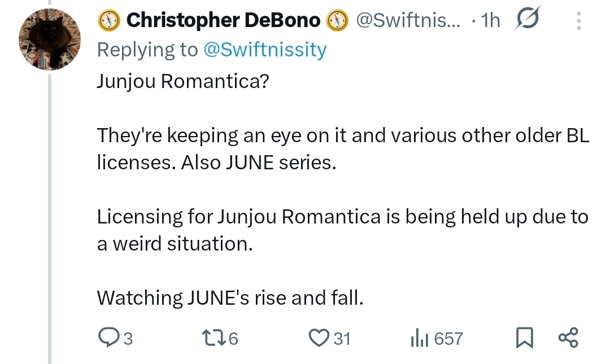Screen dimensions: 610x364
Task: Click the @Swiftnis... handle beside the name
Action: pyautogui.click(x=408, y=21)
